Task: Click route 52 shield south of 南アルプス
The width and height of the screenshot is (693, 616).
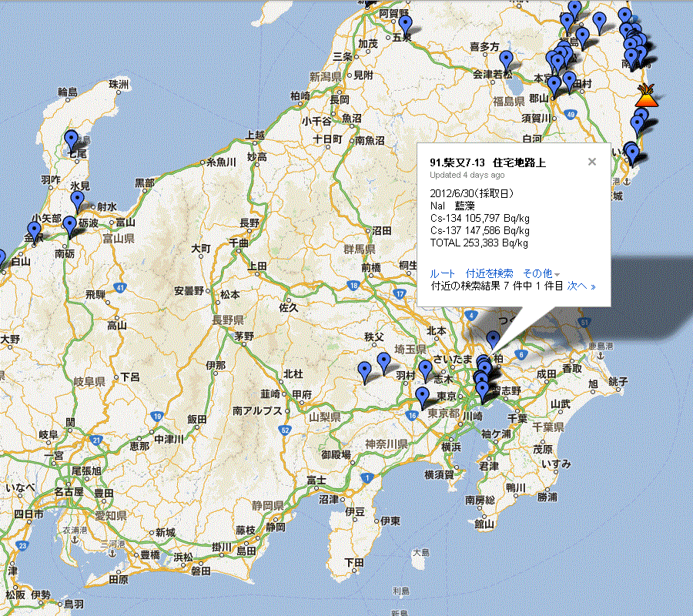Action: (285, 430)
